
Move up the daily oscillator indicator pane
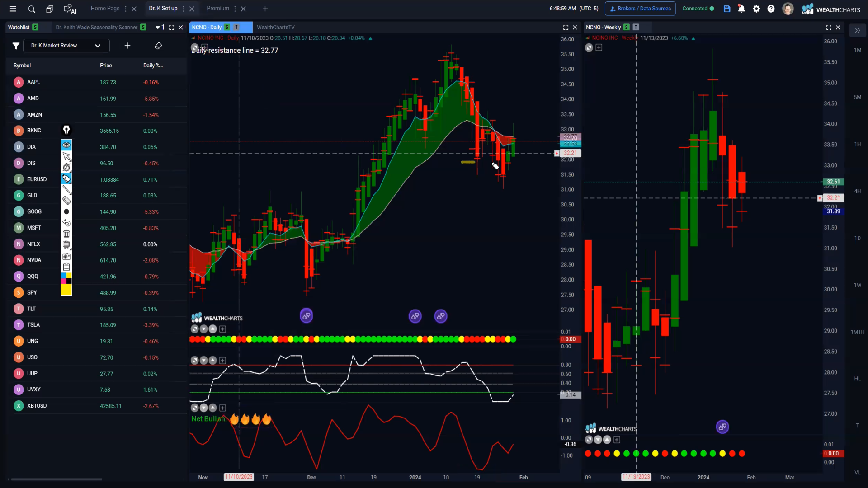click(x=213, y=360)
